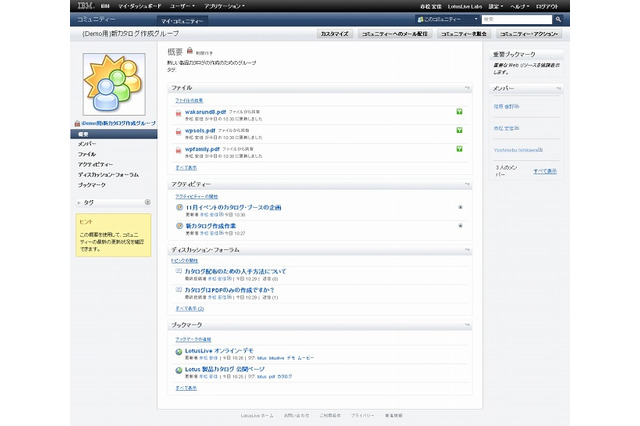Open マイ・ダッシュボード in top menu

point(140,6)
